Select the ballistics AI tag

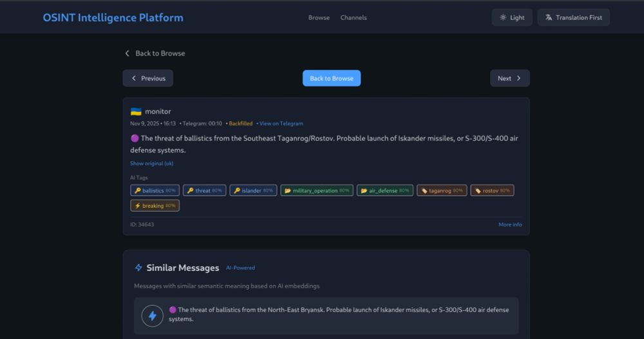pyautogui.click(x=155, y=190)
